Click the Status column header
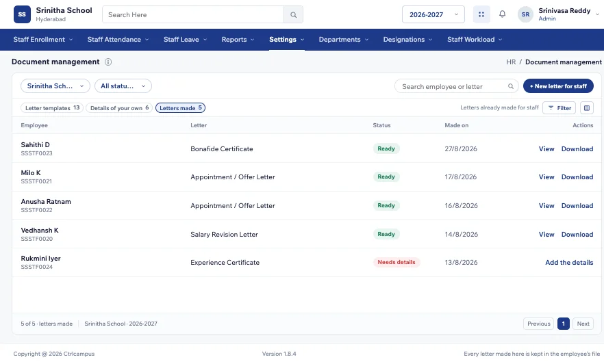Screen dimensions: 604x364 381,125
